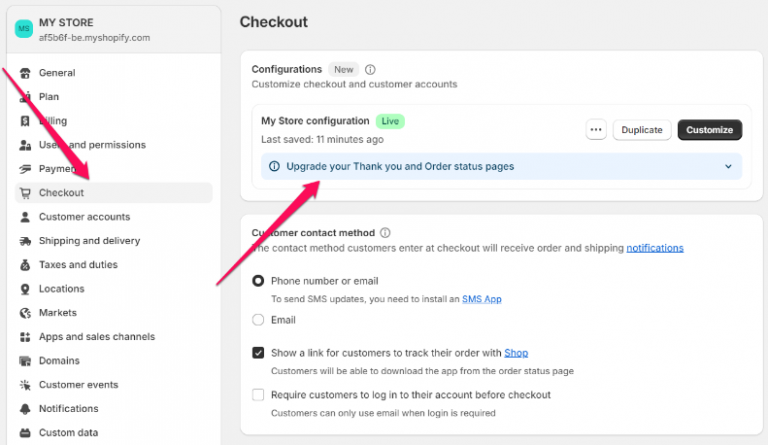The height and width of the screenshot is (445, 768).
Task: Open Taxes and duties settings
Action: (114, 265)
